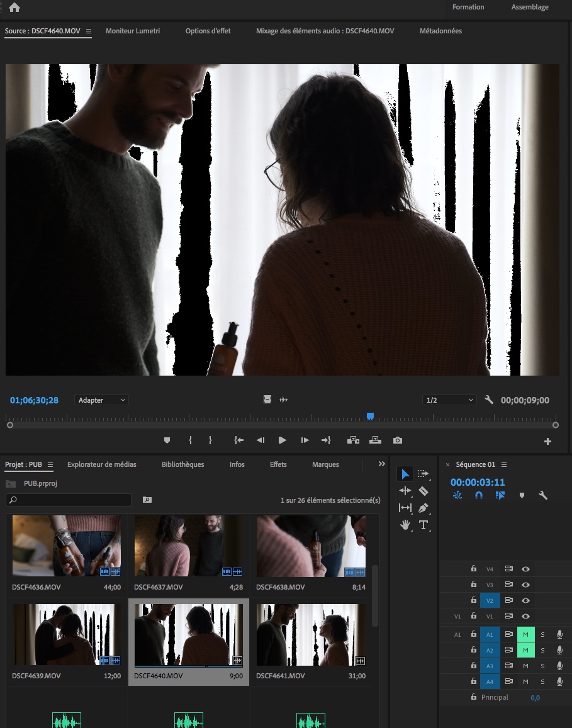Step back one frame
The image size is (572, 728).
(x=261, y=440)
